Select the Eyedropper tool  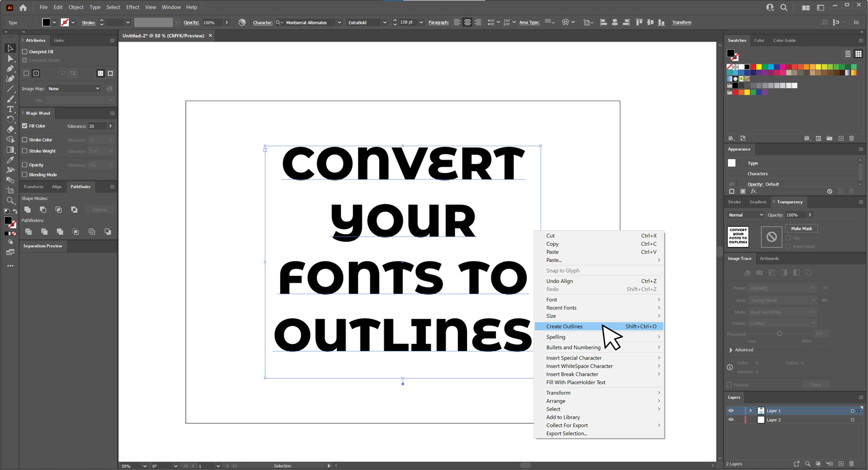[10, 160]
